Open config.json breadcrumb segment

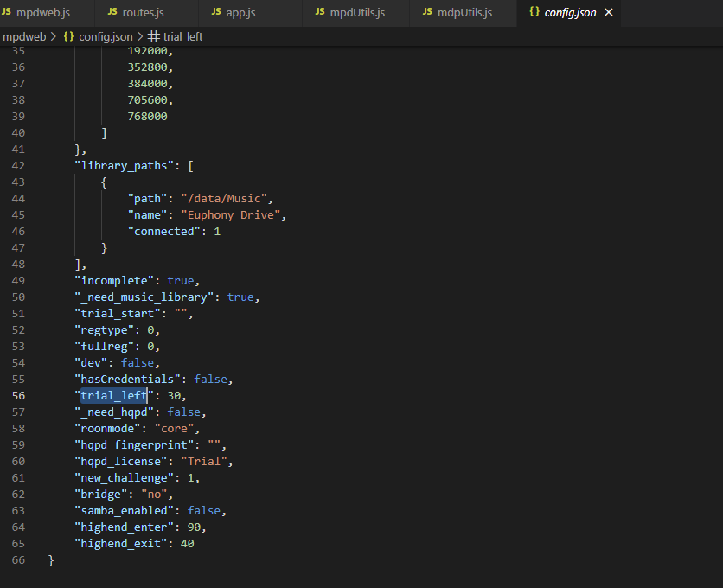point(106,36)
